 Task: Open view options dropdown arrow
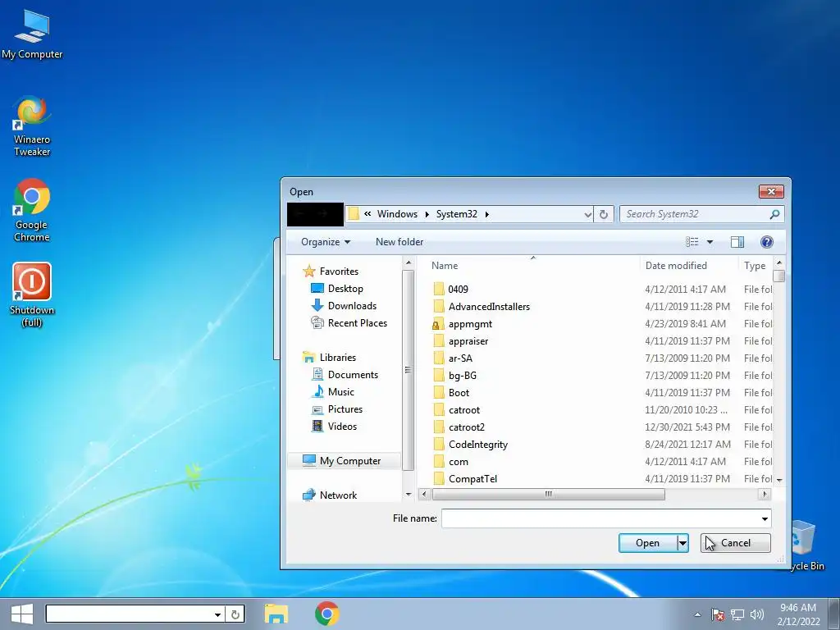710,242
